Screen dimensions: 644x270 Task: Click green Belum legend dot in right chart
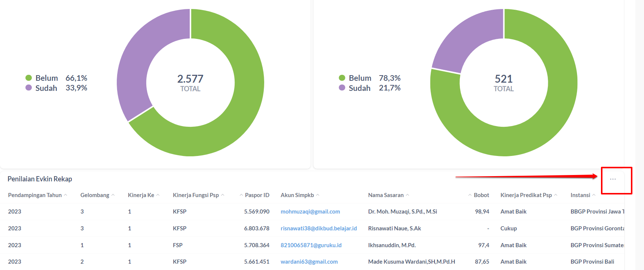[x=342, y=78]
